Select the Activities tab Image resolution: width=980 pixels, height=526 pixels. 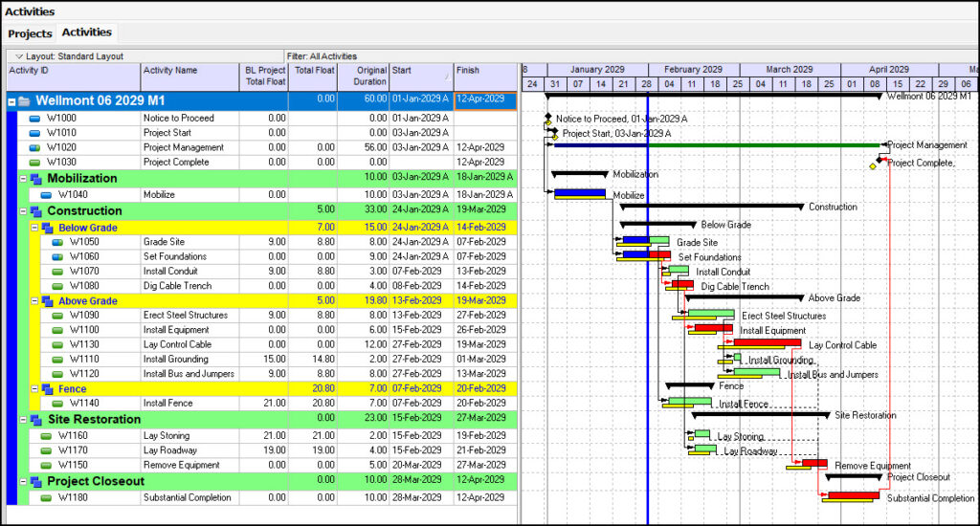click(x=86, y=33)
